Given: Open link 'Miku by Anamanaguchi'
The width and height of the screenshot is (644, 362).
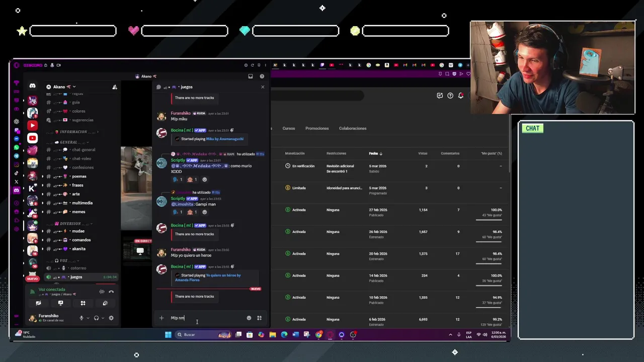Looking at the screenshot, I should (224, 139).
